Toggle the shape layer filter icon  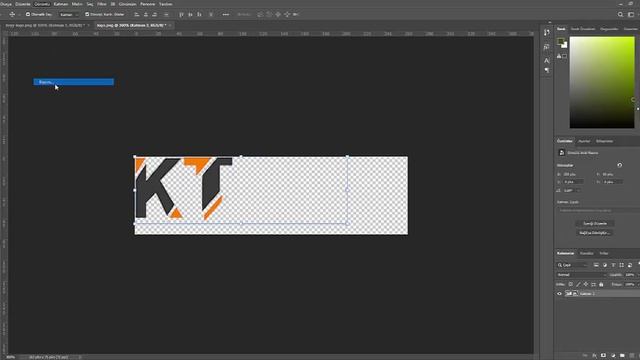point(622,265)
